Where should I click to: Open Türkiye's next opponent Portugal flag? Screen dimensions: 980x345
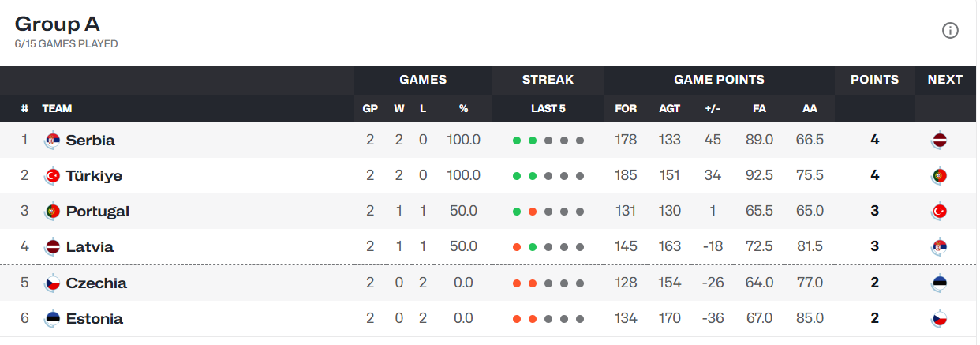coord(939,175)
